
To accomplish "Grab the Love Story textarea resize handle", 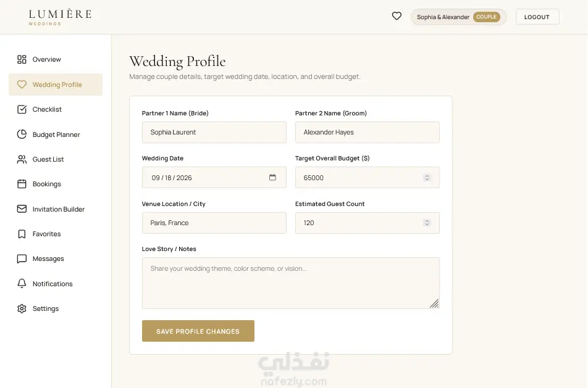I will pos(435,303).
